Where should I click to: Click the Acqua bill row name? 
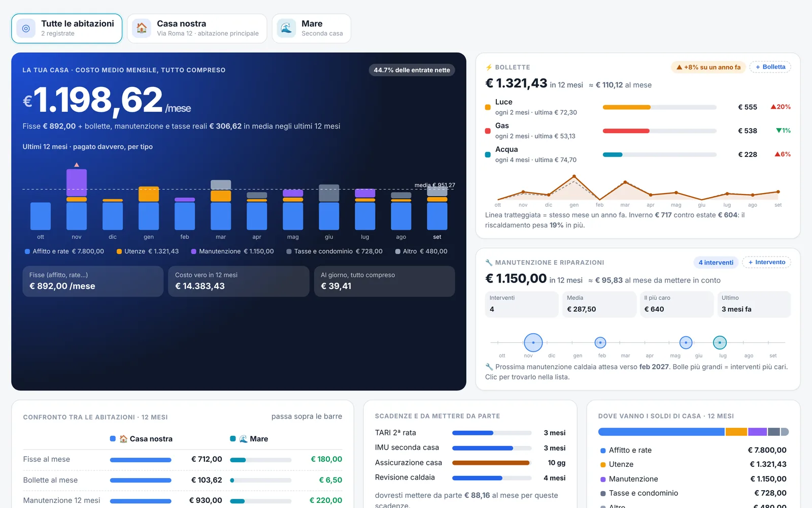[x=506, y=149]
